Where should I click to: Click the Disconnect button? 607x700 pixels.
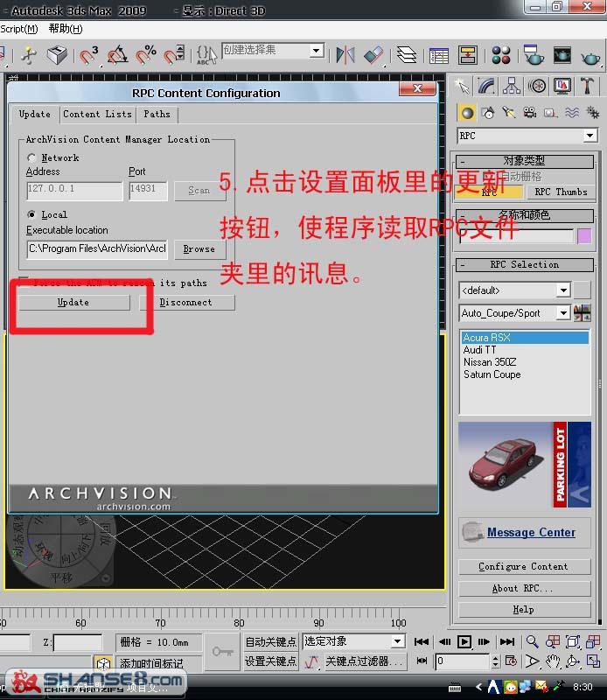187,302
